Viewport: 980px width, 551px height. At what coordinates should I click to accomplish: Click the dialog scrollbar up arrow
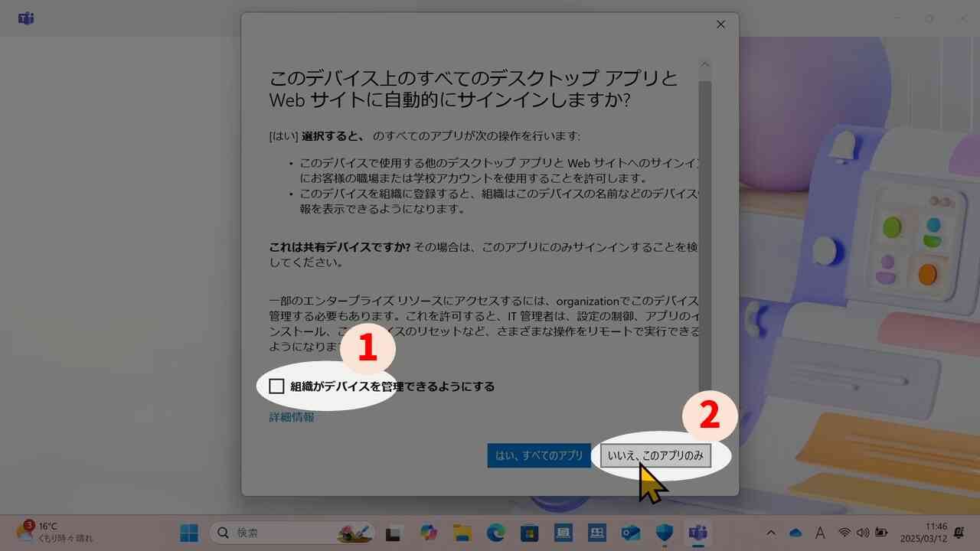(704, 64)
